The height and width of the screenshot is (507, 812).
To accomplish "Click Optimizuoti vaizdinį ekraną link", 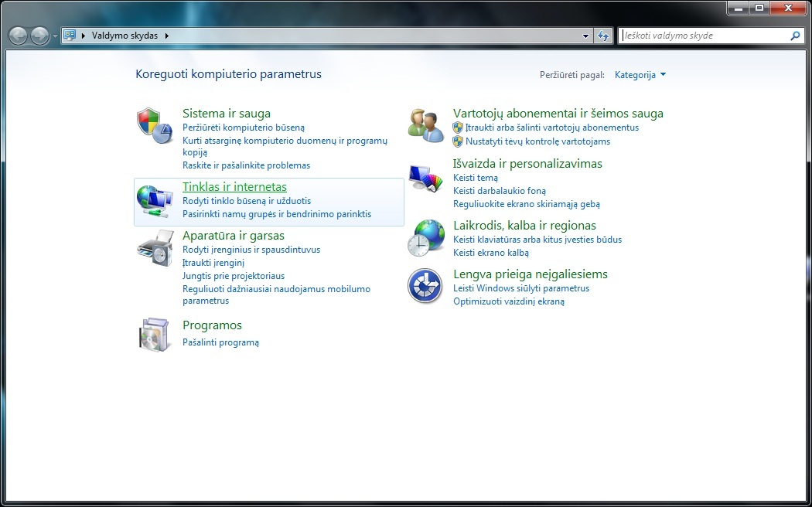I will coord(509,301).
